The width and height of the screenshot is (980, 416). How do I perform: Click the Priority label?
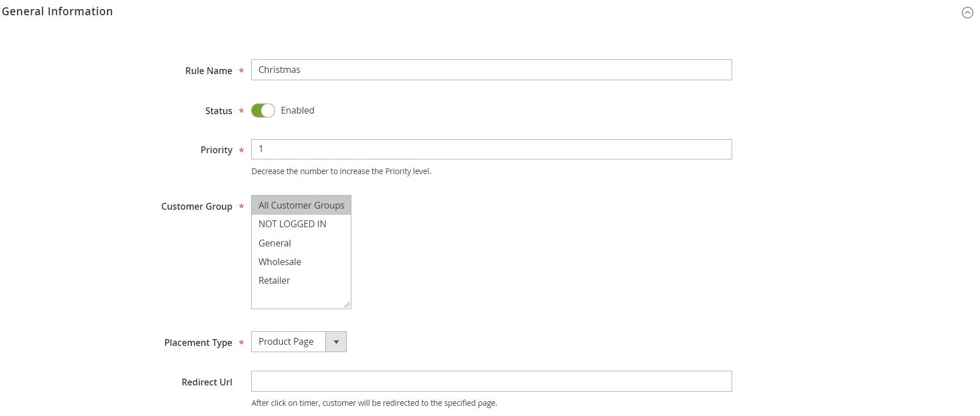click(x=216, y=150)
